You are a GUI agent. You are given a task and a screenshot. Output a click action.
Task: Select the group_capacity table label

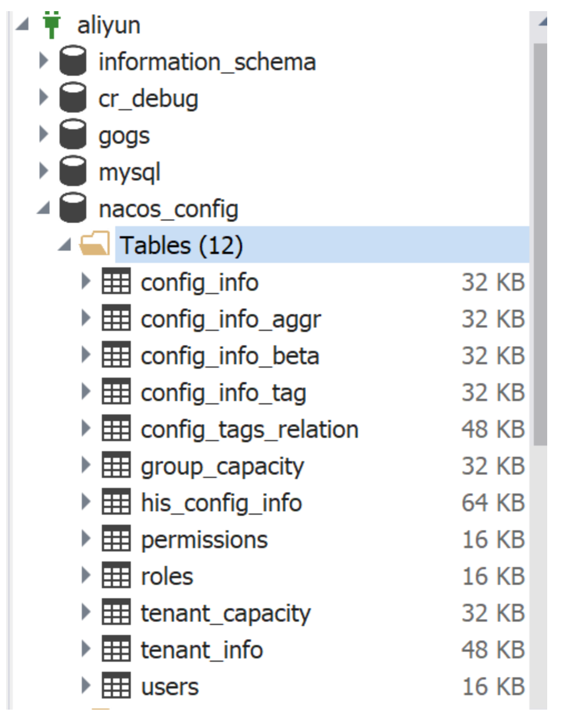tap(222, 466)
